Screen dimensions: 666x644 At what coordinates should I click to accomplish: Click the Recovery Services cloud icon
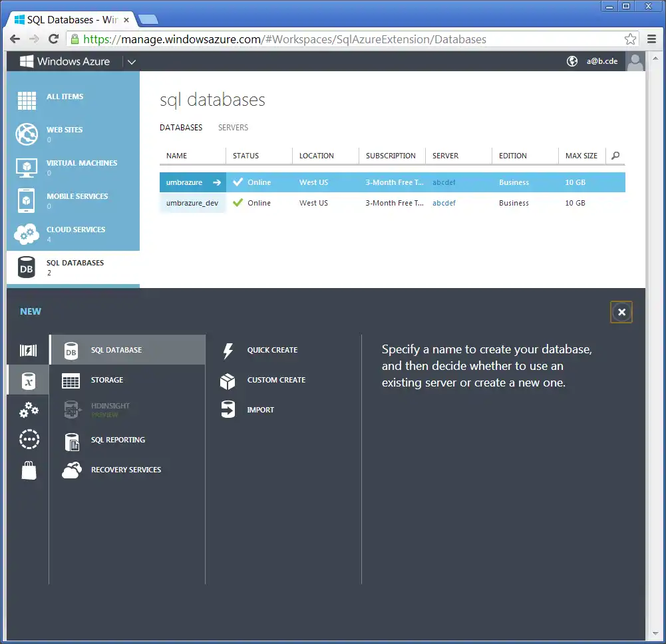click(72, 470)
